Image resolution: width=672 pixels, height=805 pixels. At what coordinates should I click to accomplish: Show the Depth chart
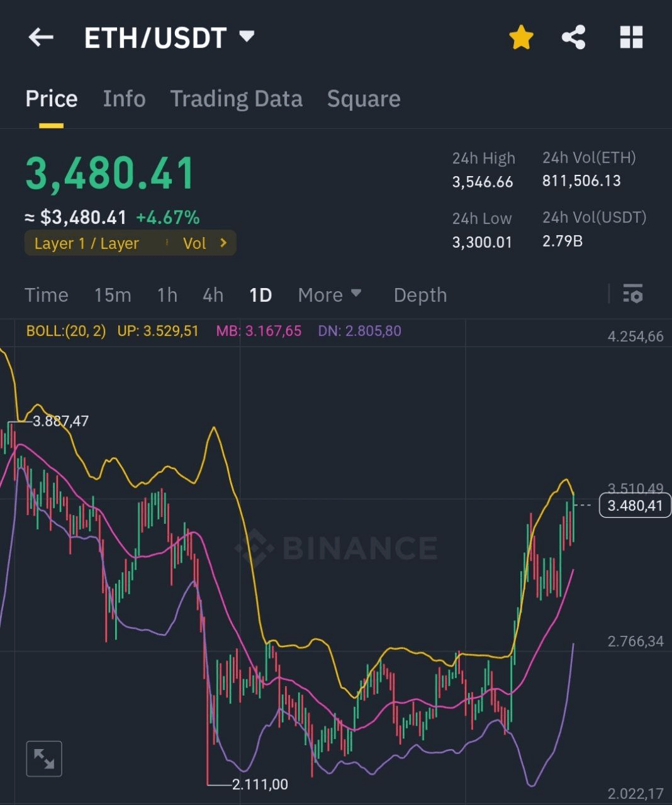tap(420, 294)
